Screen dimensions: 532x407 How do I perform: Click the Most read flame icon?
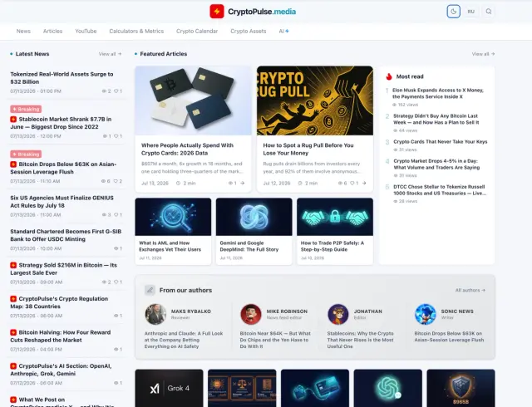pyautogui.click(x=389, y=76)
